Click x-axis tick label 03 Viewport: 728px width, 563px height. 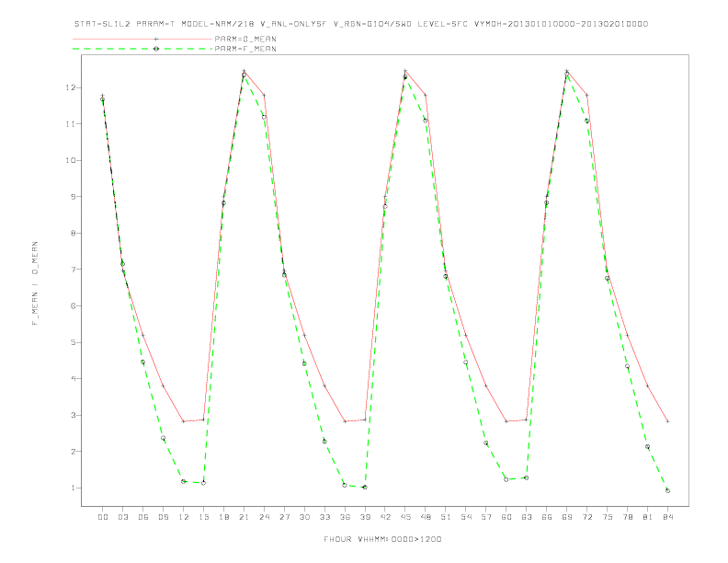point(122,517)
